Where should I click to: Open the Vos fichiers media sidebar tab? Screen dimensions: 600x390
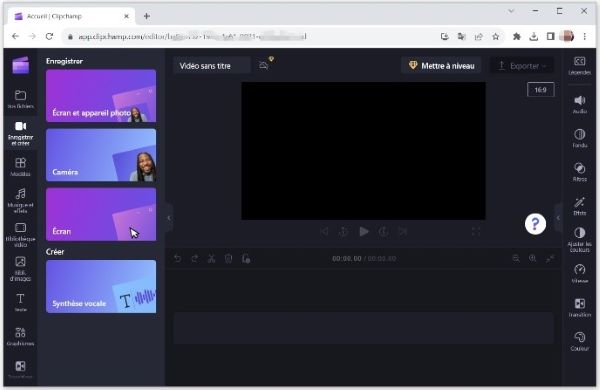click(20, 99)
